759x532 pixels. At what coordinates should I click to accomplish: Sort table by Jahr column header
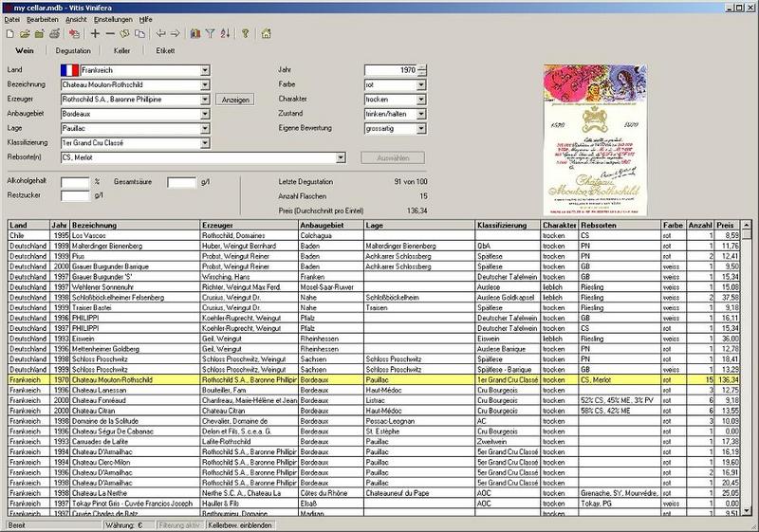click(60, 226)
